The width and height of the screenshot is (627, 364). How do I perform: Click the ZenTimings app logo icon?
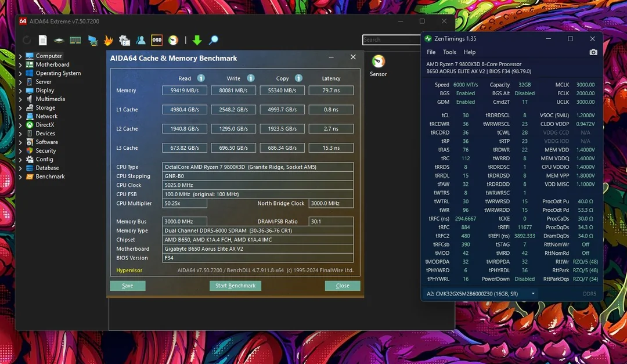(428, 39)
